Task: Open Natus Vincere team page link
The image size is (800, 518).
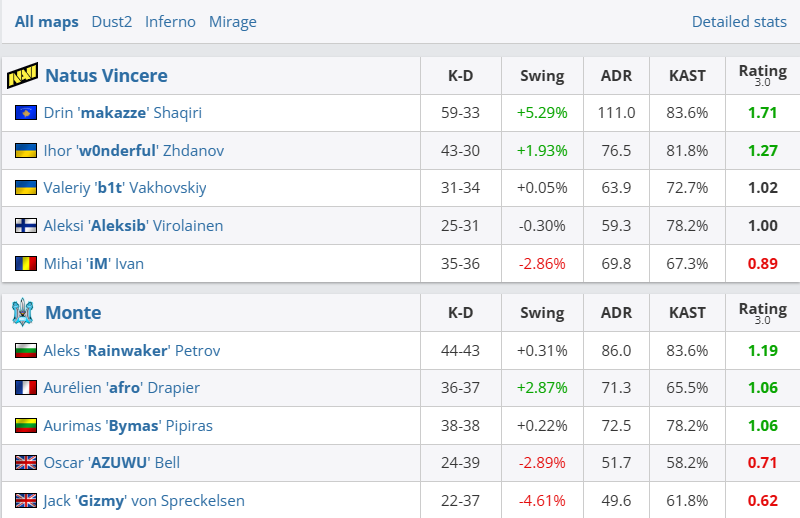Action: click(106, 76)
